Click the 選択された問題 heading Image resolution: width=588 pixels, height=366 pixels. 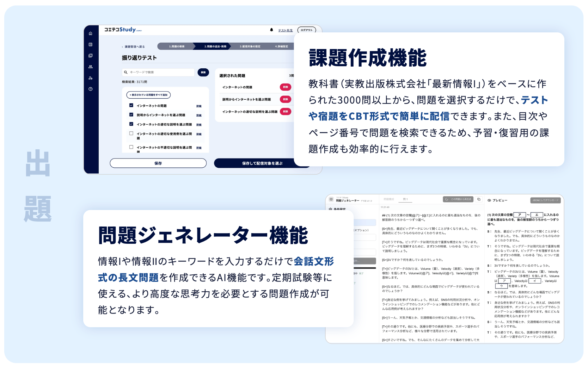(232, 76)
